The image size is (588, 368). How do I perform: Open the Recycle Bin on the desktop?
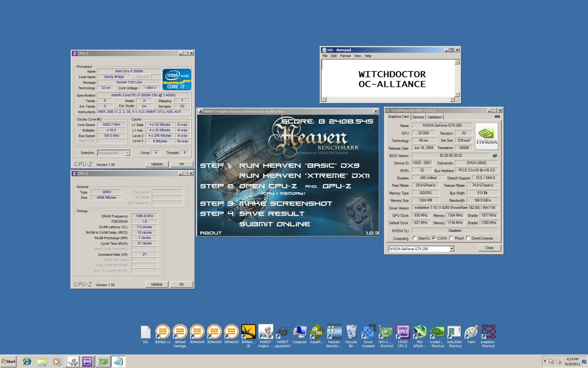coord(351,332)
